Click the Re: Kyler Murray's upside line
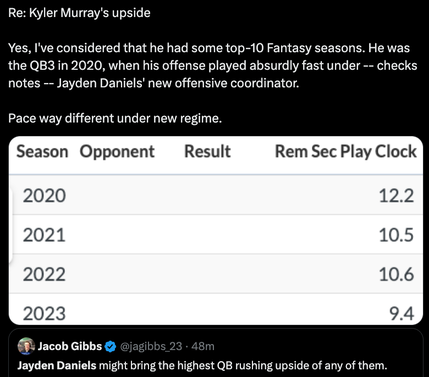Viewport: 429px width, 377px height. 79,13
